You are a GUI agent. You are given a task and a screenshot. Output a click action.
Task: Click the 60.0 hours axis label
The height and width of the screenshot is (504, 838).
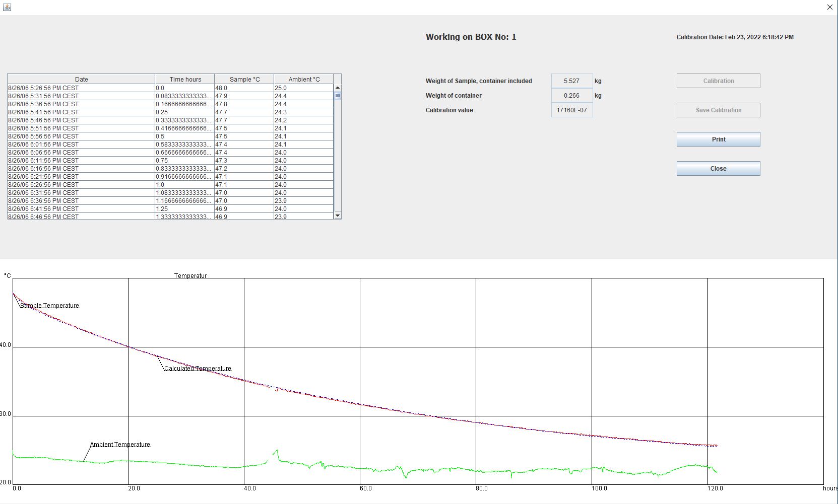point(366,488)
